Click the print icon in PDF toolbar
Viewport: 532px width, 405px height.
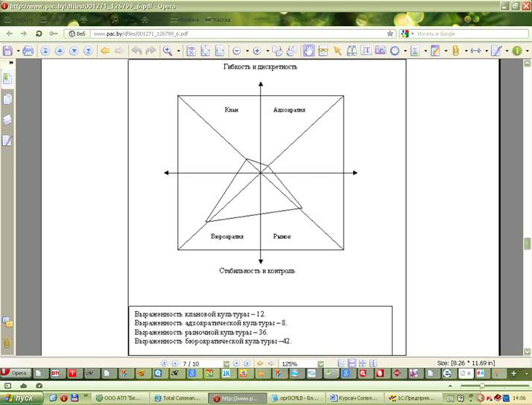(x=28, y=51)
